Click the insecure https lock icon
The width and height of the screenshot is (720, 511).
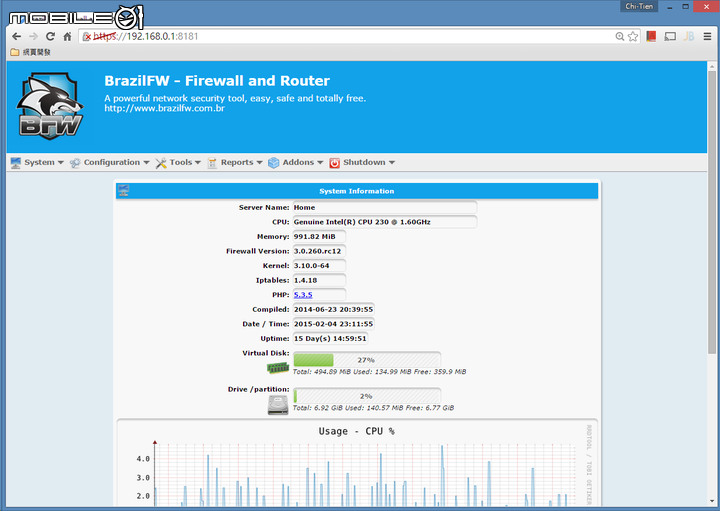coord(87,37)
